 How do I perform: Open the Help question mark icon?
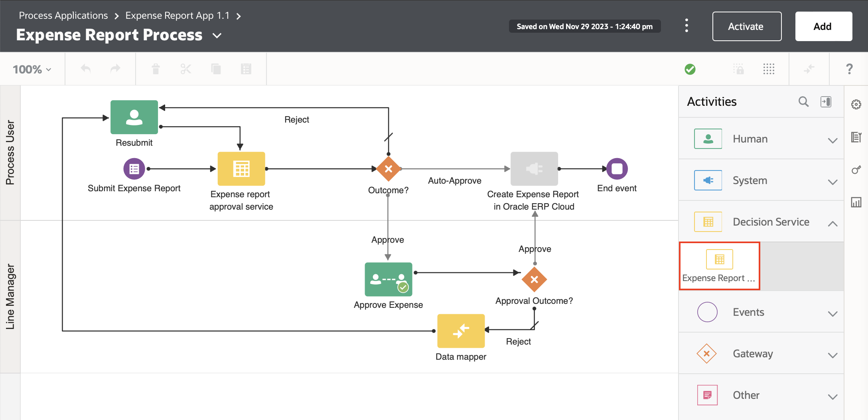point(849,69)
